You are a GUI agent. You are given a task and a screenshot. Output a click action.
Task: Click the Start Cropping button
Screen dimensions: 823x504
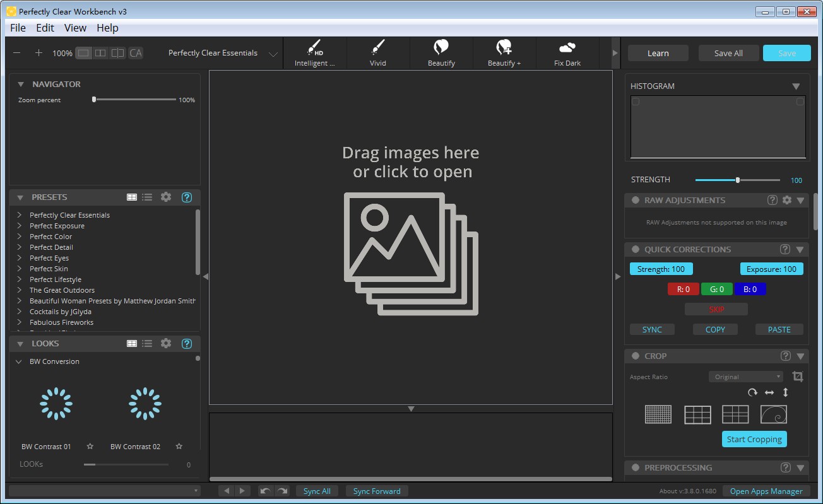[754, 439]
